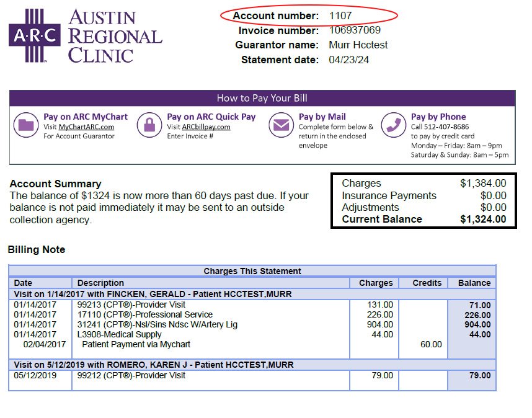Viewport: 532px width, 418px height.
Task: Select statement date 04/23/24
Action: coord(349,60)
